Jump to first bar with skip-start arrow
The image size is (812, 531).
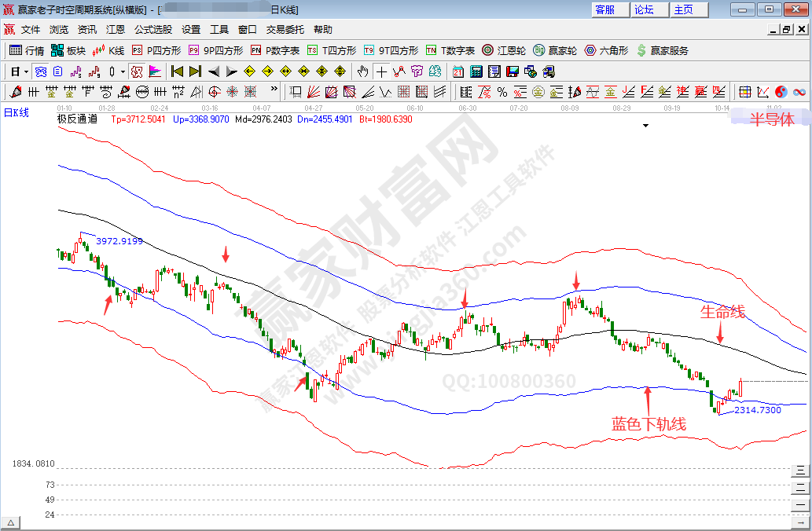point(177,71)
